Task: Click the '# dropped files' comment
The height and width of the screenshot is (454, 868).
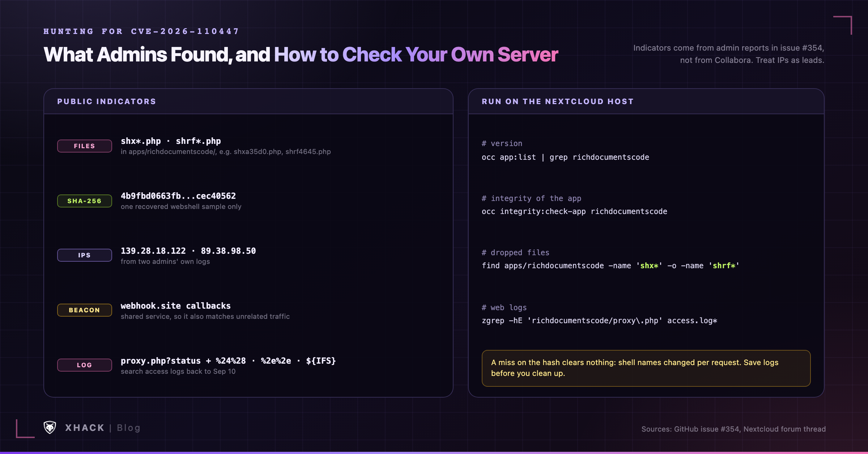Action: point(515,253)
